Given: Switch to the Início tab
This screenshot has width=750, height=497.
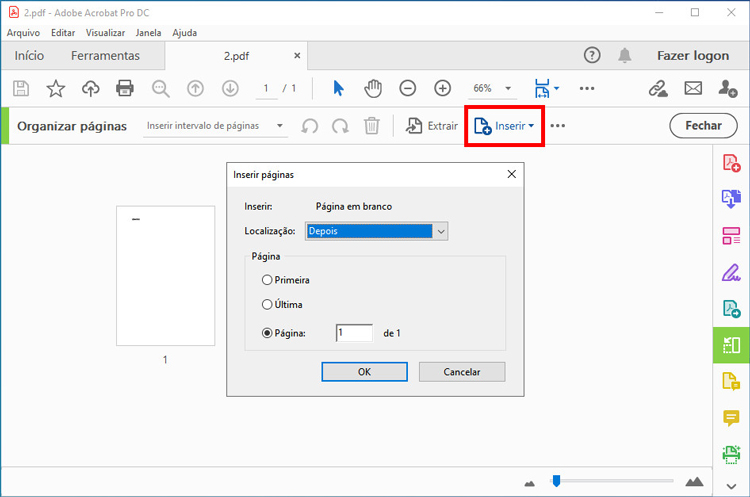Looking at the screenshot, I should point(29,55).
